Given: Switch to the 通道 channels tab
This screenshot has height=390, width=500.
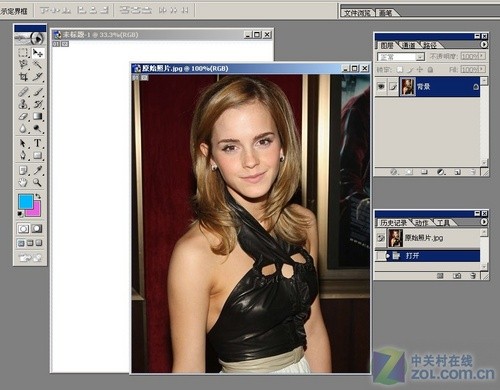Looking at the screenshot, I should click(x=409, y=45).
